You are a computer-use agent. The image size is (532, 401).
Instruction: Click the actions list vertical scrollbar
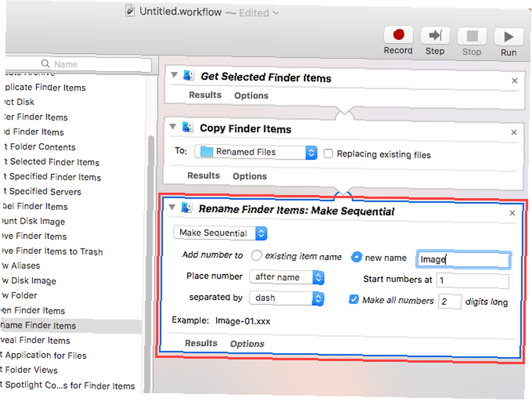[148, 264]
